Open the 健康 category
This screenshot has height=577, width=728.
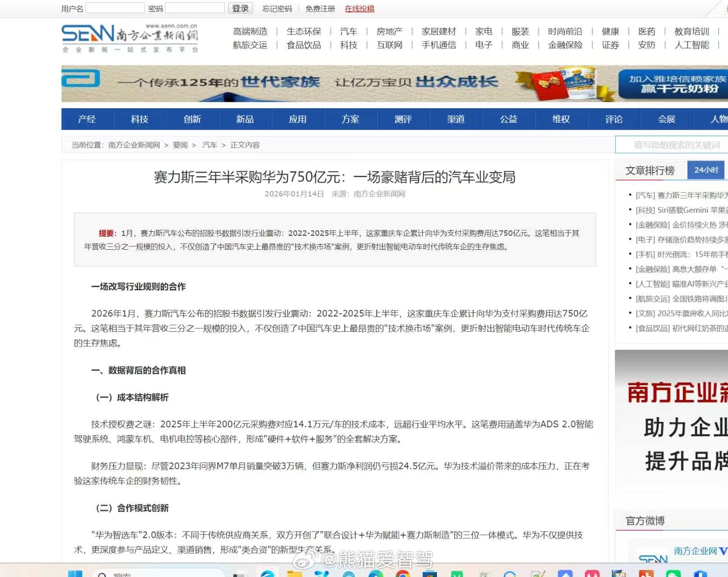(610, 32)
